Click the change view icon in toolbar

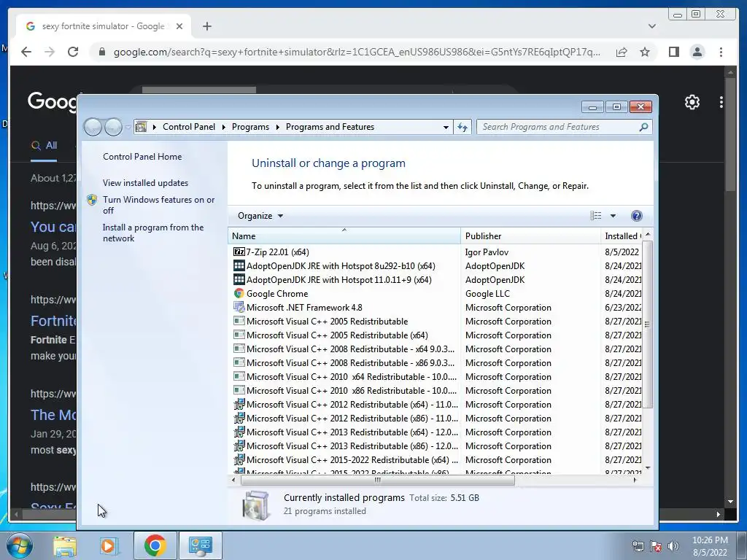coord(595,216)
